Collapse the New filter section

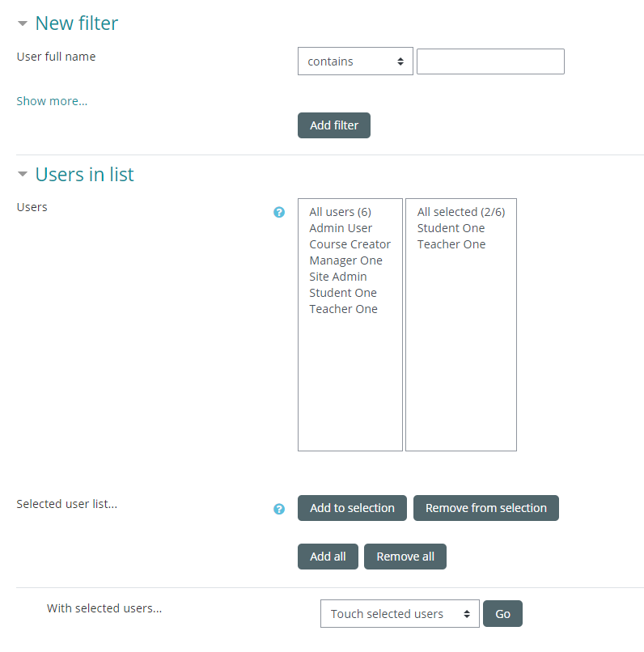click(23, 24)
